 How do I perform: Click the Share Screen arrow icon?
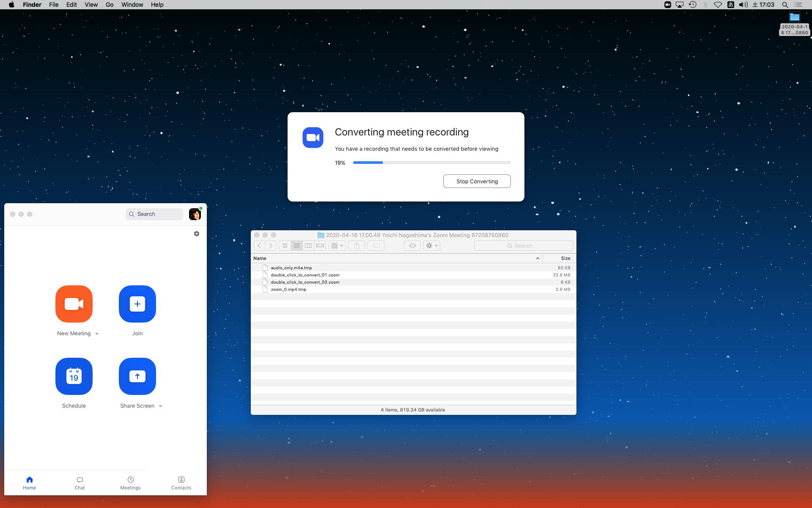click(x=137, y=376)
